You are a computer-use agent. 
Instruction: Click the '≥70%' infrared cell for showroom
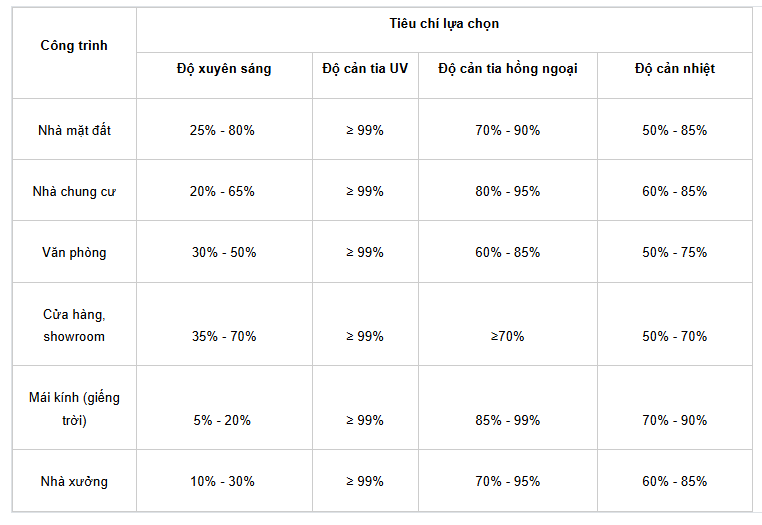coord(508,336)
